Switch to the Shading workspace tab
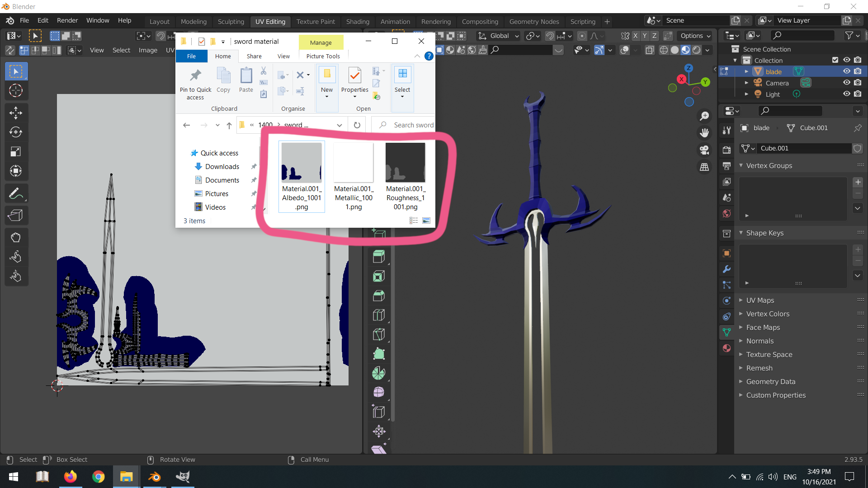This screenshot has width=868, height=488. point(357,21)
